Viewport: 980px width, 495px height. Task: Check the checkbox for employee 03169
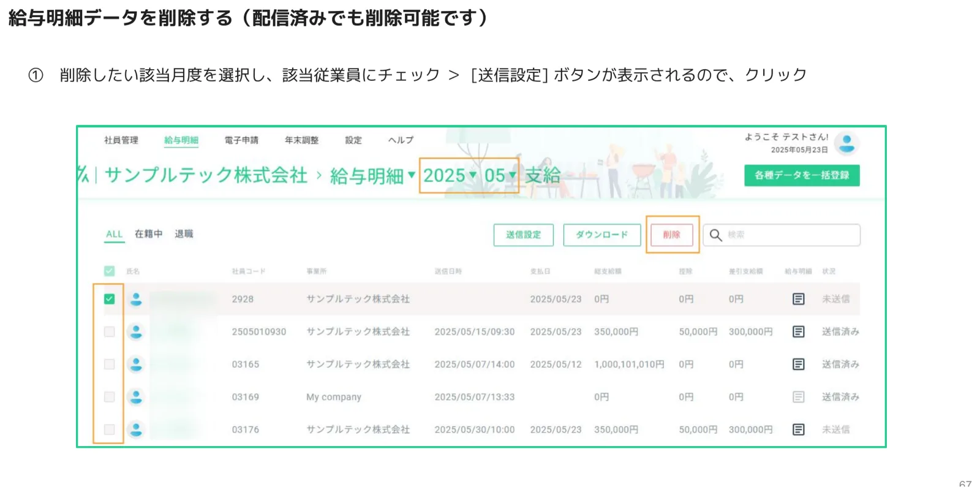109,397
